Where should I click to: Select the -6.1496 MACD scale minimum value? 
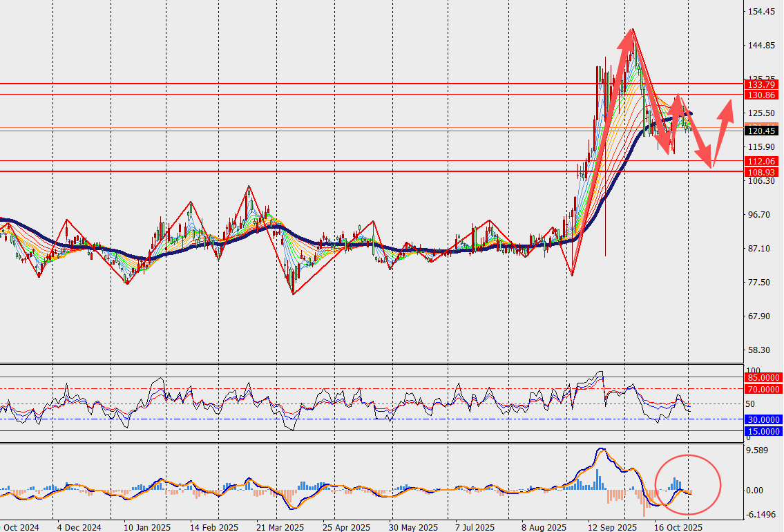tap(762, 515)
